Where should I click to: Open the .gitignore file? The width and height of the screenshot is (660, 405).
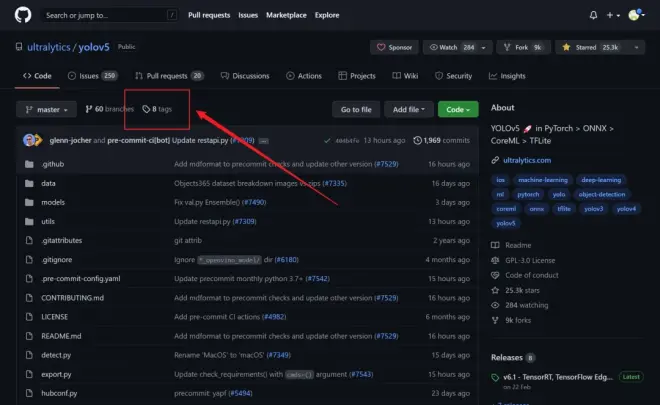tap(57, 259)
